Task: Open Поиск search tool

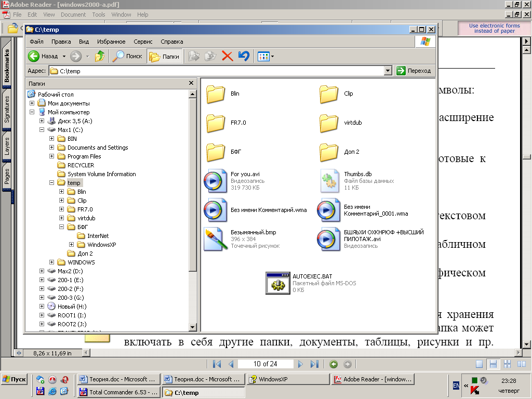Action: click(x=127, y=56)
